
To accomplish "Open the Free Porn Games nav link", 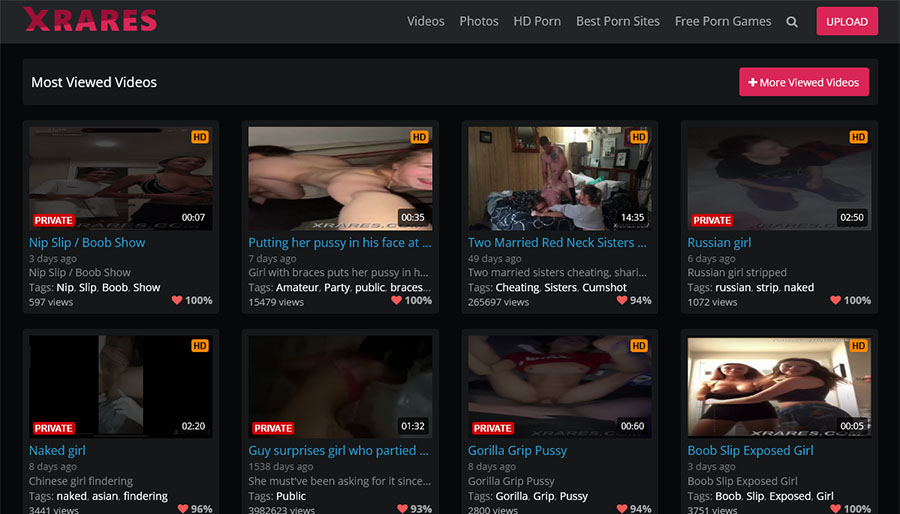I will pyautogui.click(x=723, y=21).
